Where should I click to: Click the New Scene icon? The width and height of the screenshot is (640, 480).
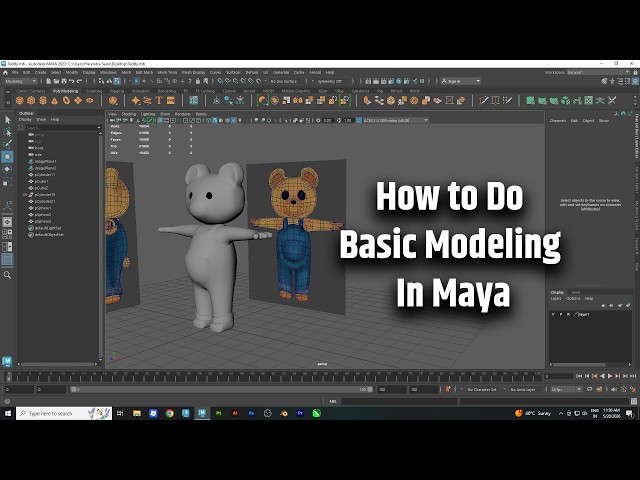49,81
